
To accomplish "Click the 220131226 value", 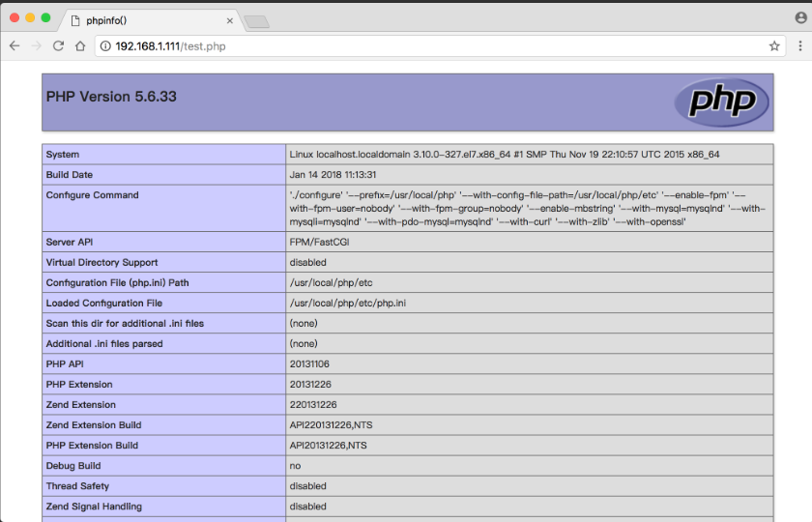I will (313, 404).
